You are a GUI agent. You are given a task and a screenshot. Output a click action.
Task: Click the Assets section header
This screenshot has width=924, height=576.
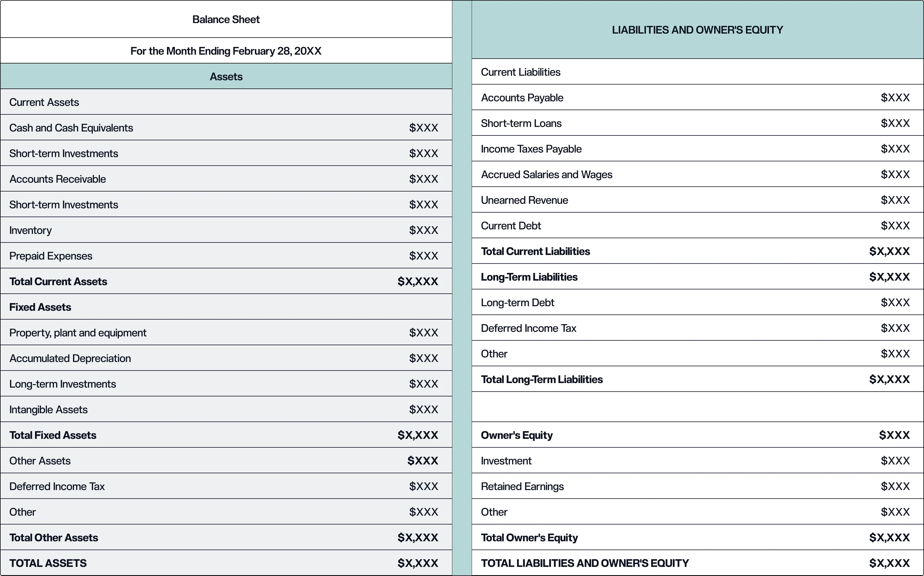[x=226, y=77]
